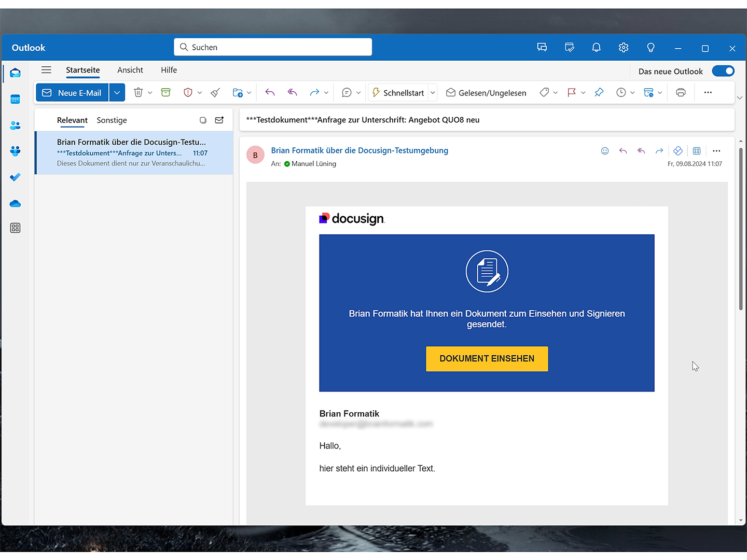Expand the Neue E-Mail dropdown arrow
The width and height of the screenshot is (747, 560).
coord(117,93)
